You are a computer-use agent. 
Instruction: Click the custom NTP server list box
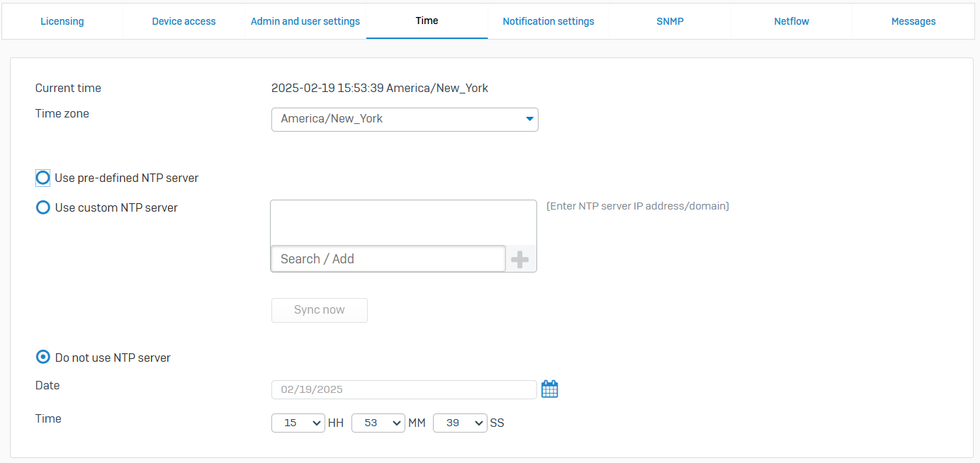(x=403, y=222)
